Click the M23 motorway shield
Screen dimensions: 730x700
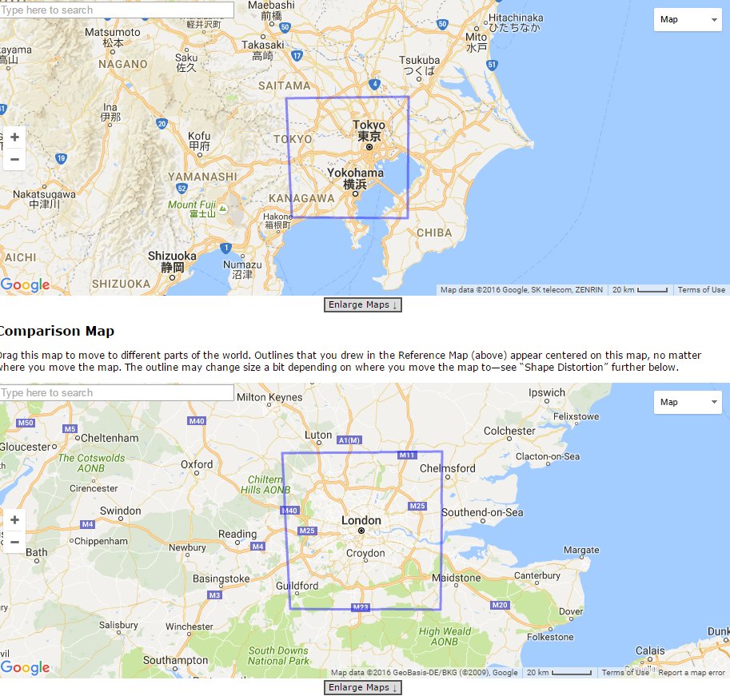click(x=361, y=607)
